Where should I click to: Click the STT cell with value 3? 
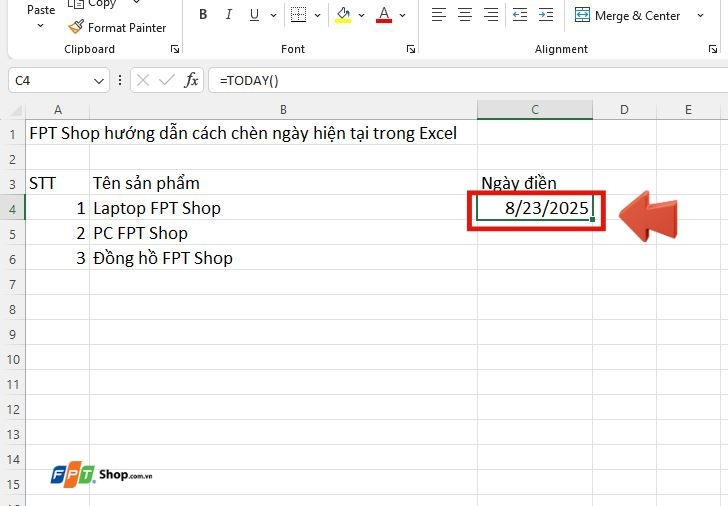[x=58, y=259]
